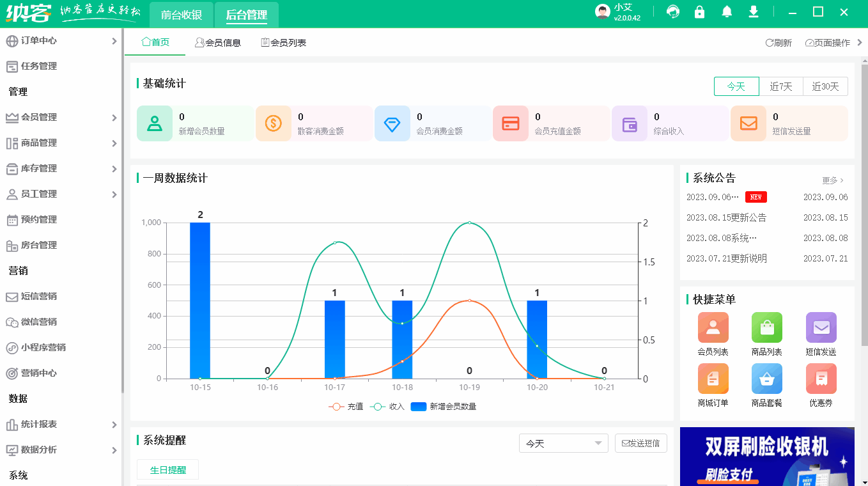
Task: Open the 短信发送 envelope icon
Action: [821, 328]
